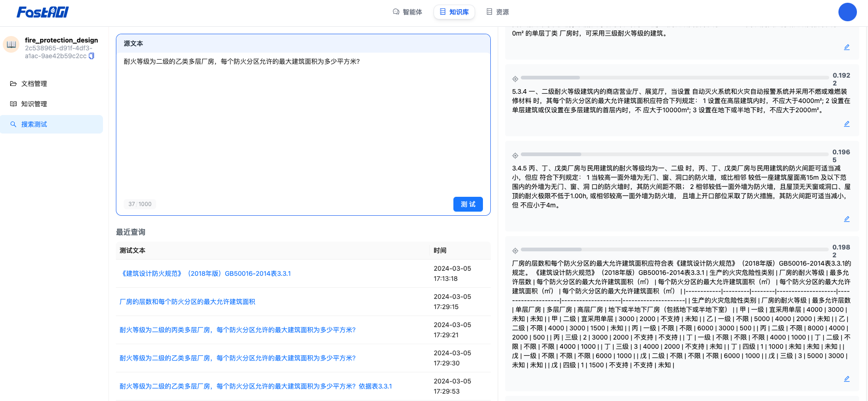Open recent query 厂房的层数和每个防火分区的最大允许建筑面积
The image size is (868, 401).
tap(187, 302)
